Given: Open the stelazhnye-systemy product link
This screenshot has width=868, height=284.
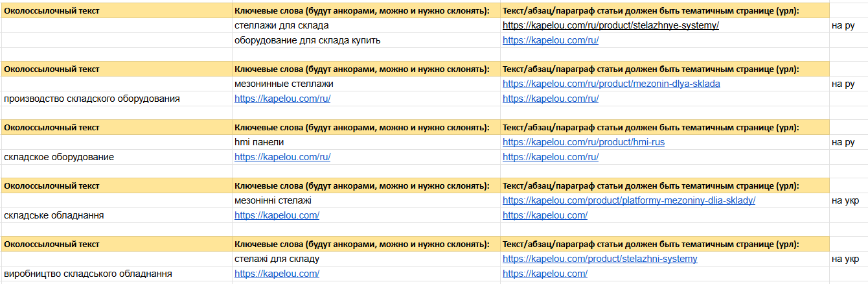Looking at the screenshot, I should [x=610, y=25].
